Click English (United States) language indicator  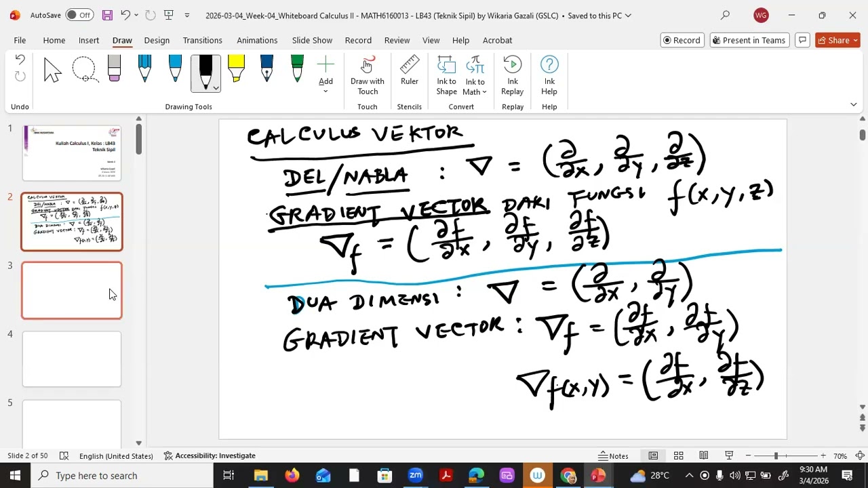[116, 455]
